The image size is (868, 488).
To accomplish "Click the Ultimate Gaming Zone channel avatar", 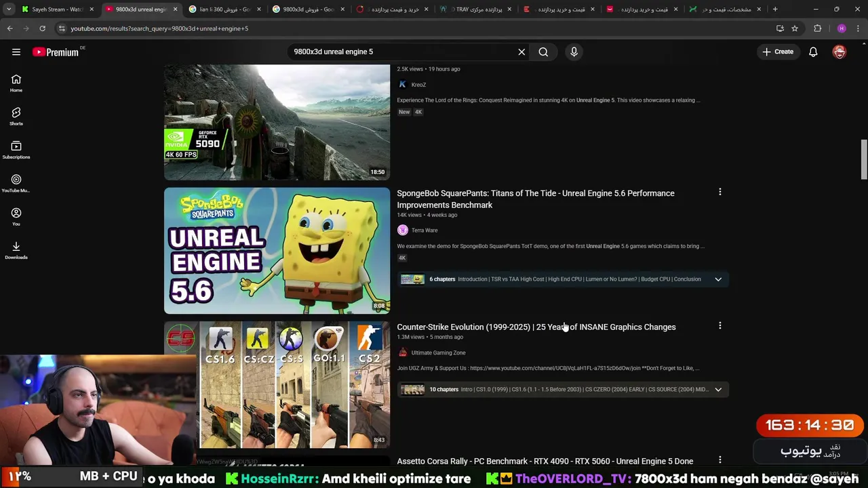I will click(403, 352).
